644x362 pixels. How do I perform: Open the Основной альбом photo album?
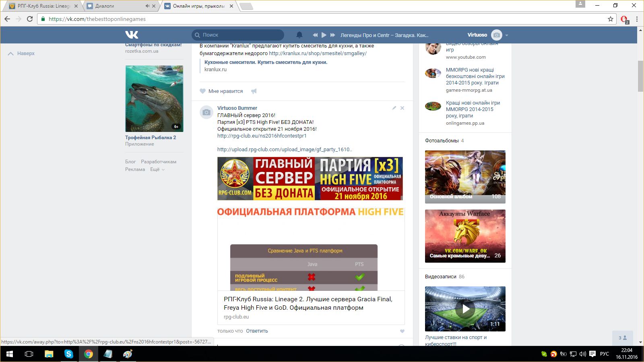pyautogui.click(x=465, y=177)
